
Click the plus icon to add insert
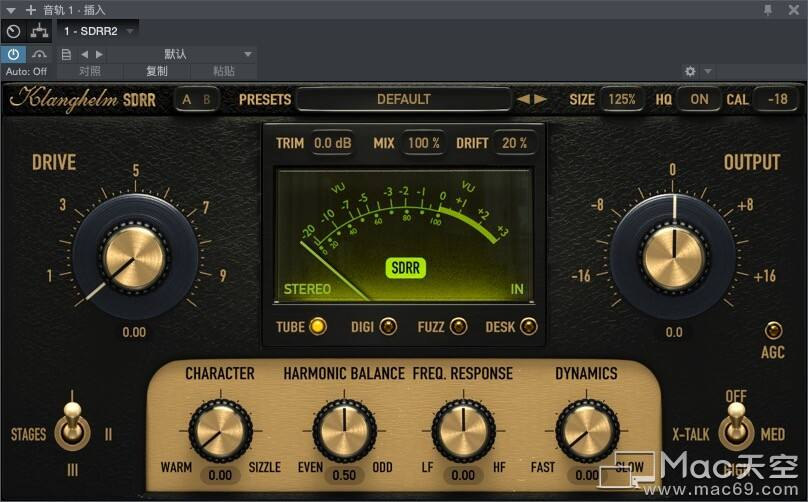click(30, 10)
